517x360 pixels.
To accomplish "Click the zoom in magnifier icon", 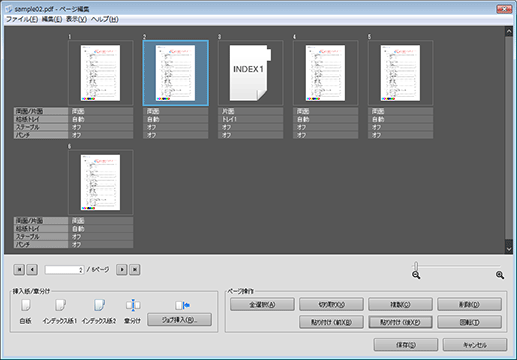I will click(500, 275).
